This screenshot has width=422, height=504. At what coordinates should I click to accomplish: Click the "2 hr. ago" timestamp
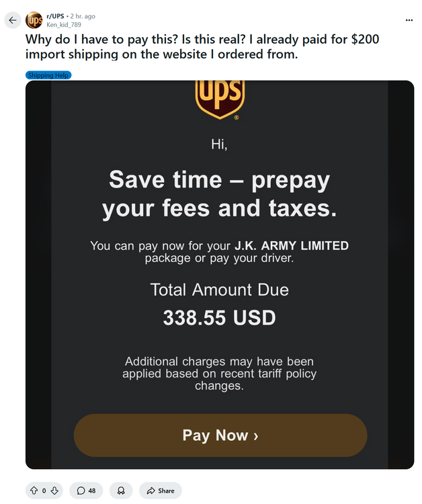pyautogui.click(x=83, y=16)
